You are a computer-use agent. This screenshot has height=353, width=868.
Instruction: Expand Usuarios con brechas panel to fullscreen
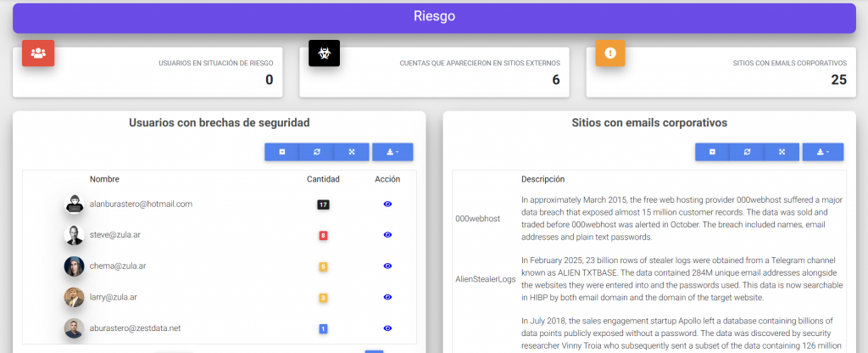(x=351, y=152)
